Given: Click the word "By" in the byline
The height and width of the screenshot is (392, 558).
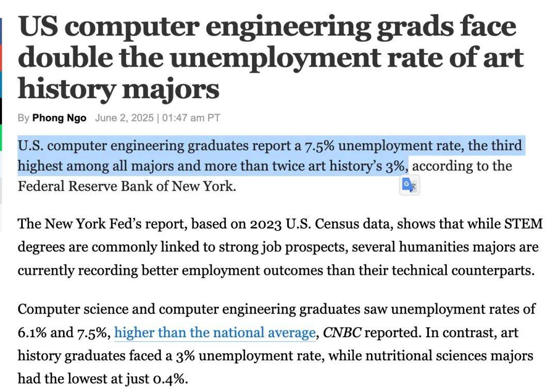Looking at the screenshot, I should 23,118.
